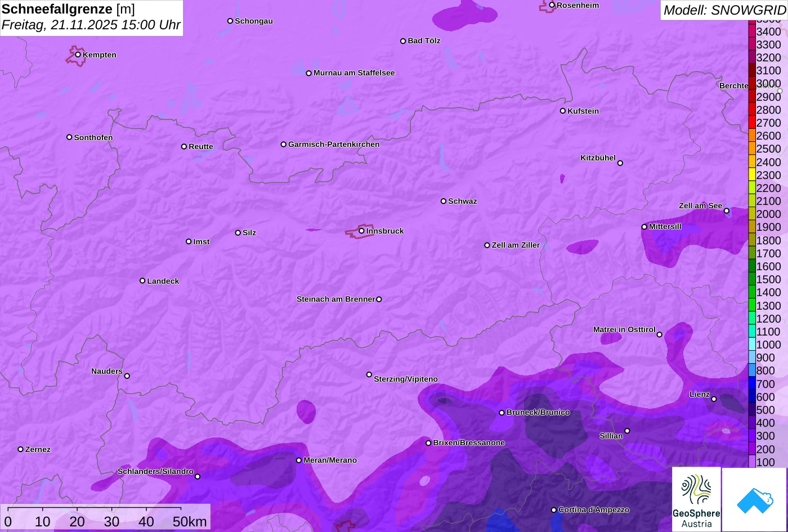
Task: Click the Meran/Merano marker dot
Action: pos(299,461)
